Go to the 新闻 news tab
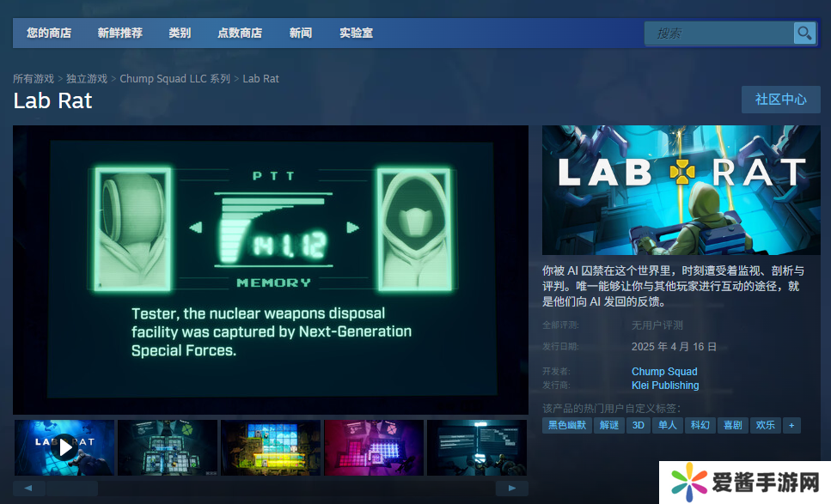 coord(301,33)
